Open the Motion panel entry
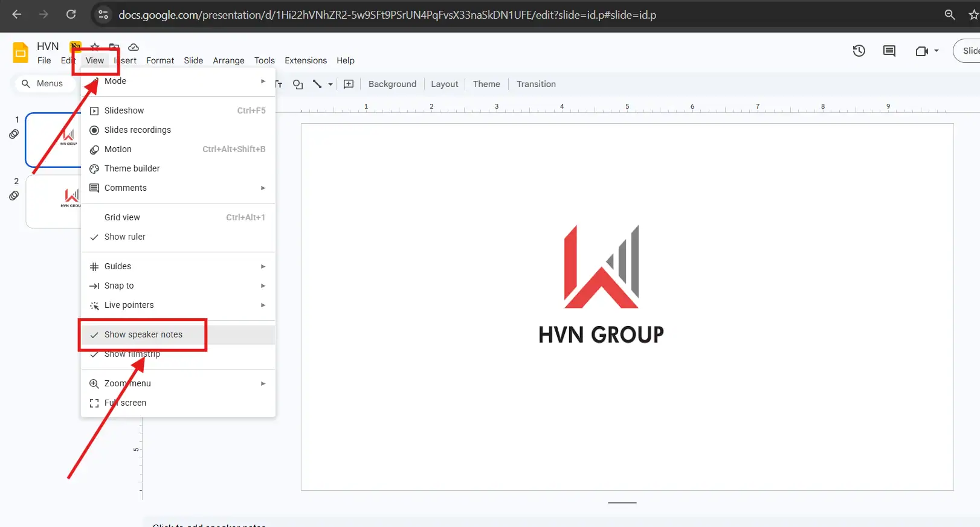 (178, 149)
